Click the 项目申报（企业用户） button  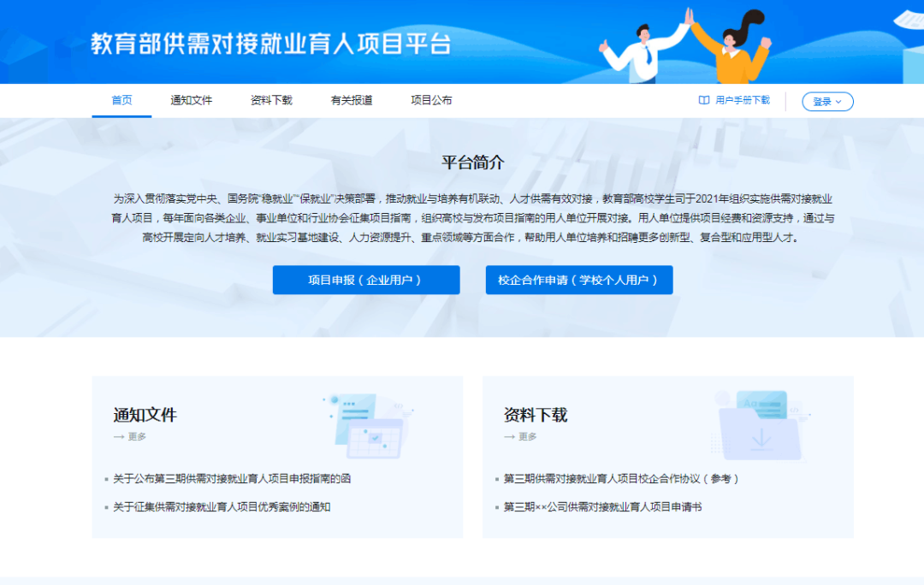[x=366, y=280]
